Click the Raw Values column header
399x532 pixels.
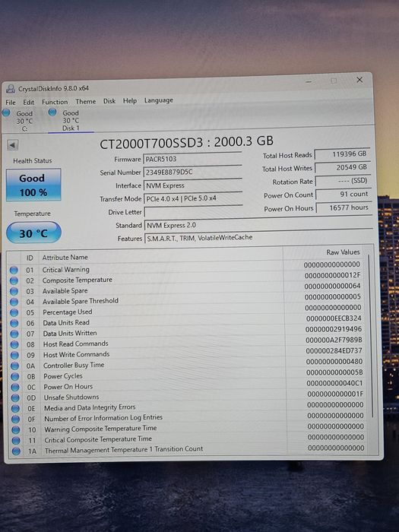click(x=343, y=252)
